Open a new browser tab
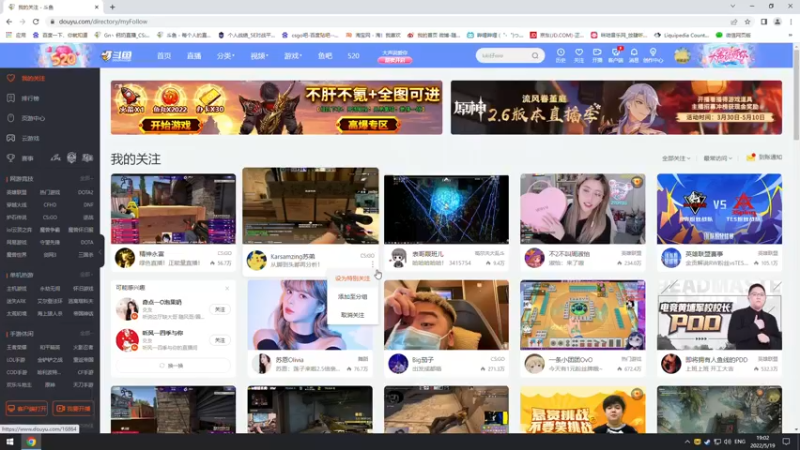800x450 pixels. (112, 7)
